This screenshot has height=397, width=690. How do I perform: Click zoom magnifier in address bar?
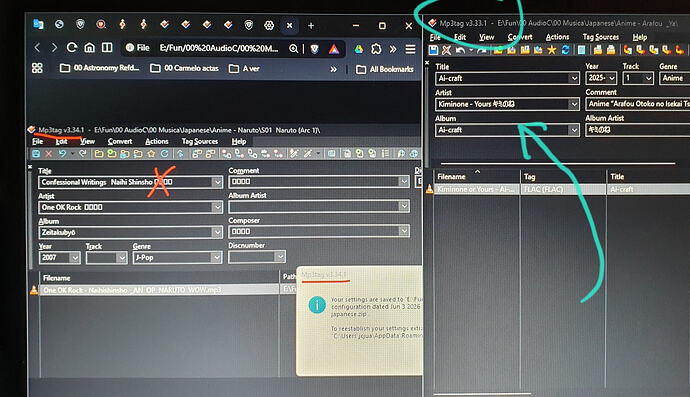294,49
